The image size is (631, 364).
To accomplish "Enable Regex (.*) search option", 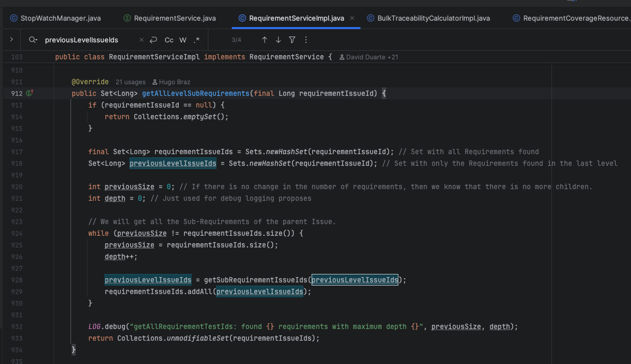I will [197, 40].
